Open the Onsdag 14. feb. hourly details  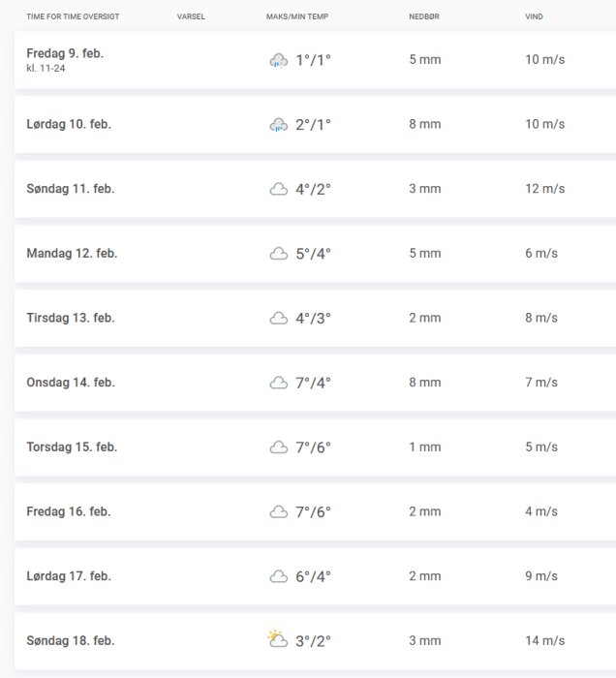tap(315, 383)
